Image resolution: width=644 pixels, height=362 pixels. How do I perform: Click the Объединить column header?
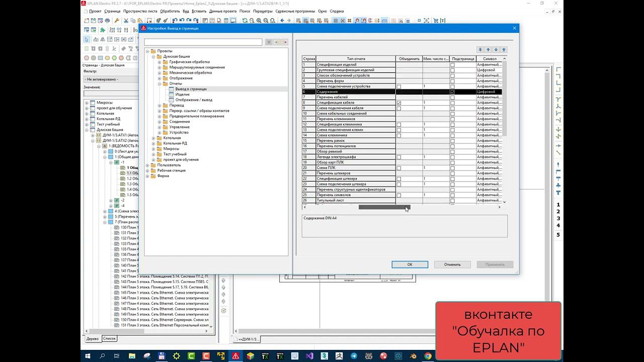pos(409,59)
